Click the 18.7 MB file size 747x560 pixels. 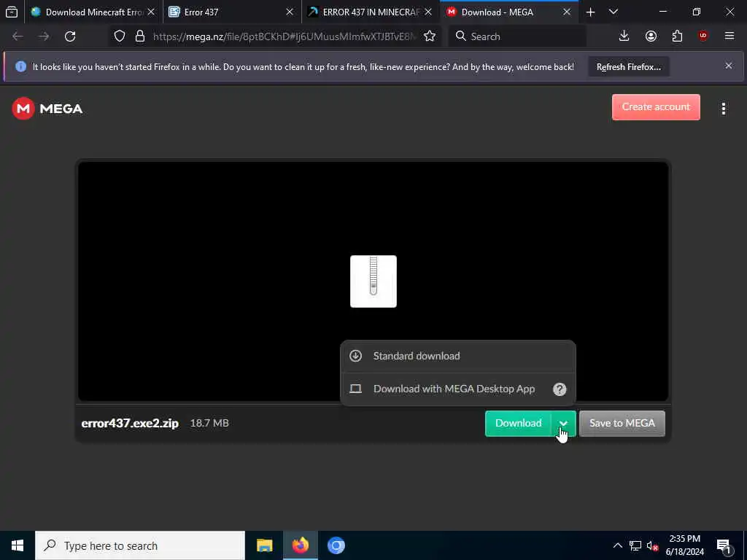coord(209,423)
